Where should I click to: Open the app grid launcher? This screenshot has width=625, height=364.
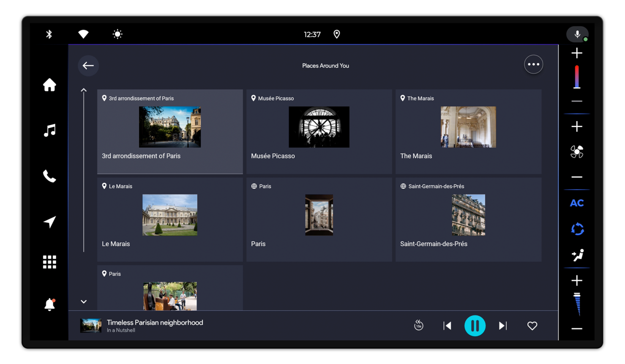point(49,262)
